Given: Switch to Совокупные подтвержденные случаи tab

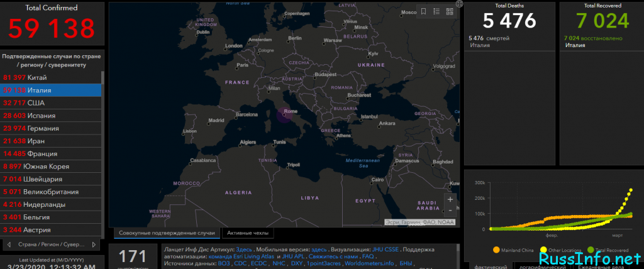Looking at the screenshot, I should coord(167,233).
